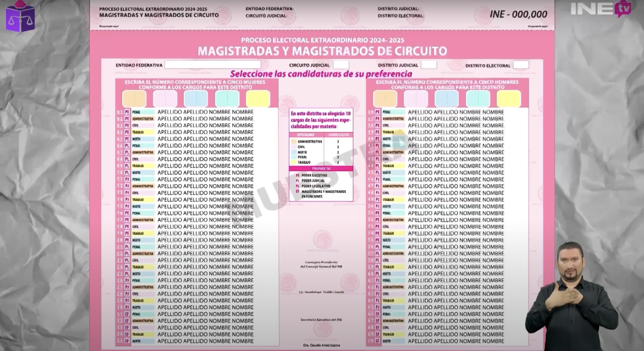Viewport: 644px width, 351px height.
Task: Click candidate row 42 PL ADMINISTRATIVA
Action: (x=447, y=152)
